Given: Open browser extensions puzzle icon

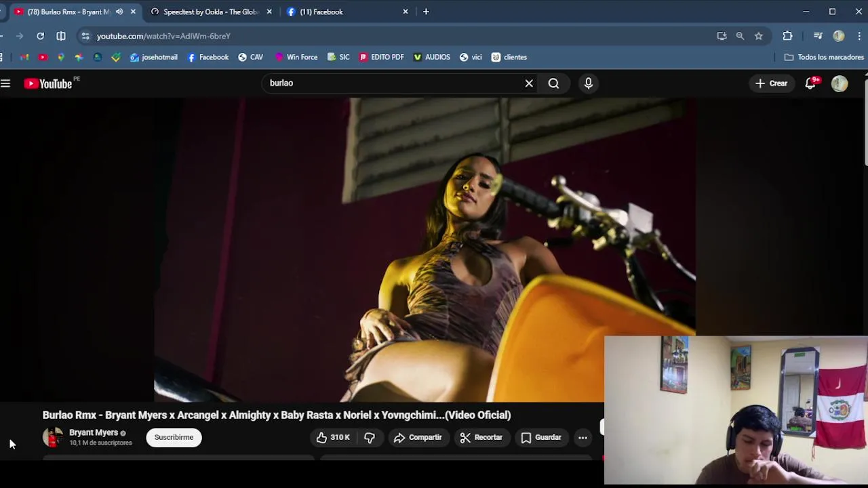Looking at the screenshot, I should tap(787, 36).
